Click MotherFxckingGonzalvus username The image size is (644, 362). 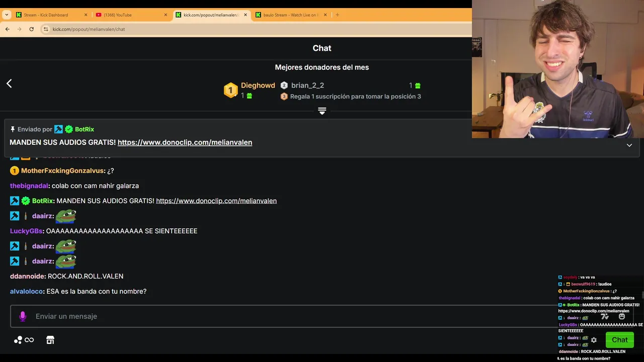click(63, 171)
